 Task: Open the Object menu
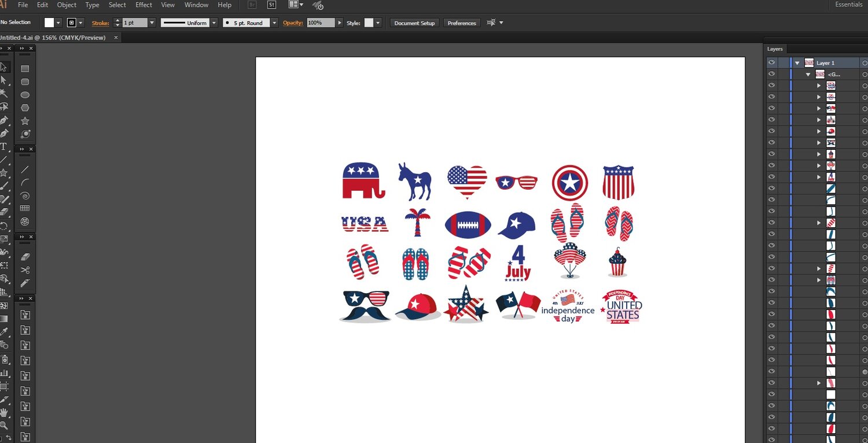pyautogui.click(x=67, y=5)
